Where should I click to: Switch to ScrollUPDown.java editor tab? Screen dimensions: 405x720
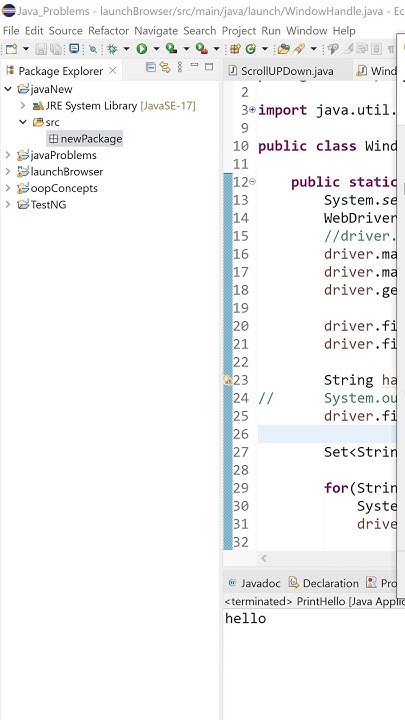point(287,71)
